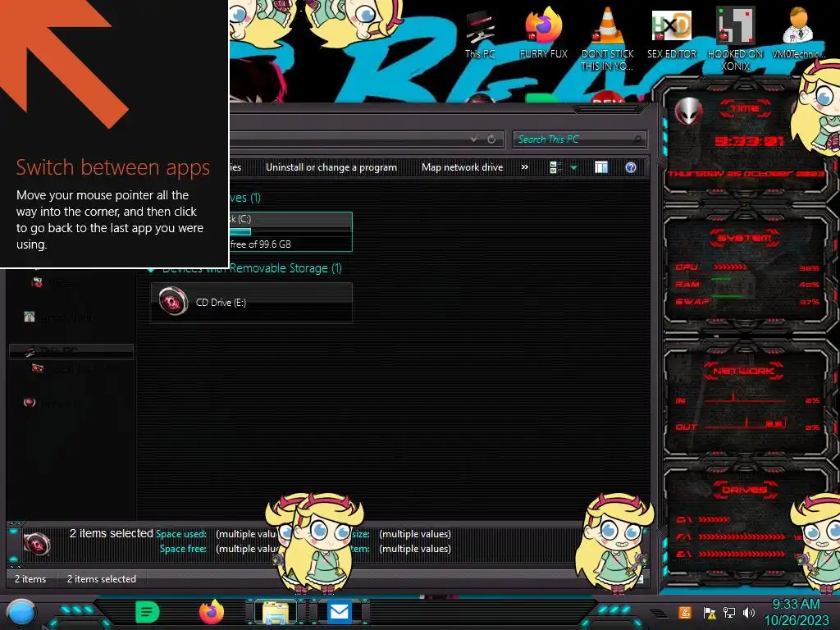
Task: Launch the HOOKED ON XONIX desktop icon
Action: pos(735,39)
